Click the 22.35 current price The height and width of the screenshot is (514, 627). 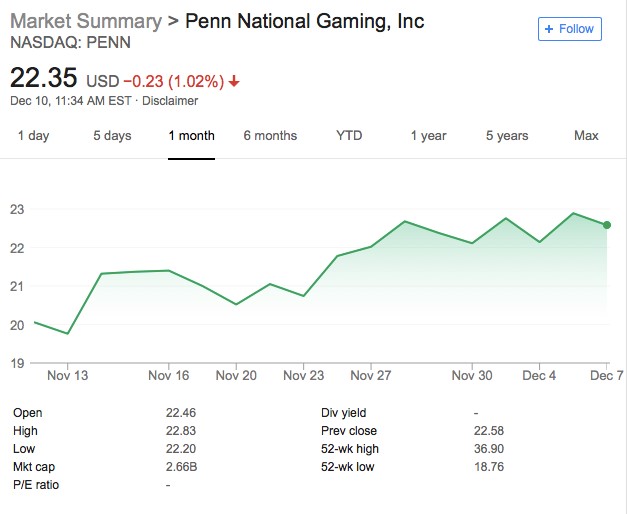[x=44, y=79]
